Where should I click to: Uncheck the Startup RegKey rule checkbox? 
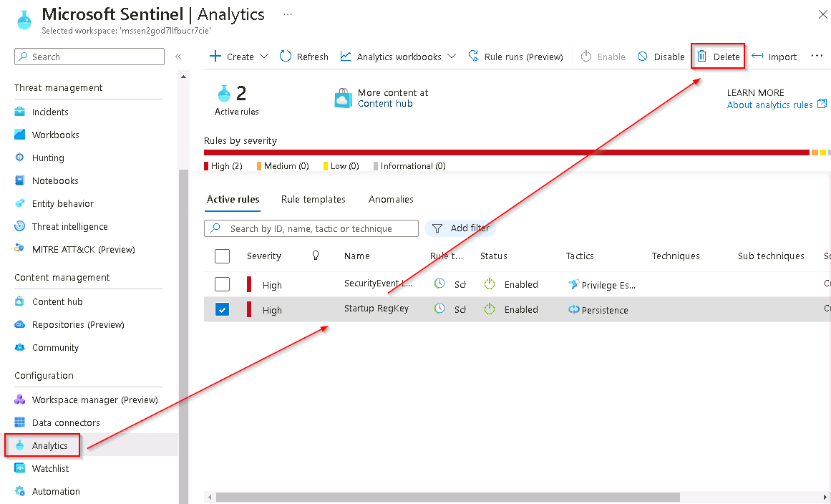click(222, 309)
